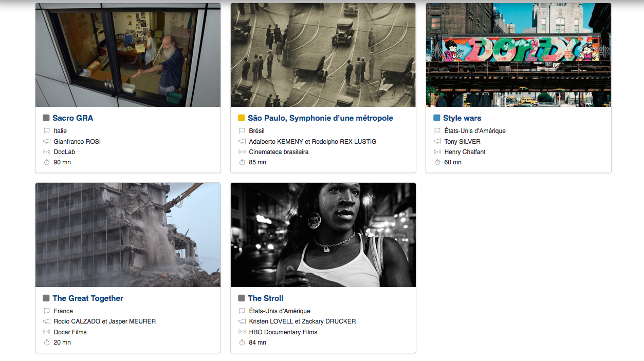This screenshot has width=644, height=361.
Task: Click the blue square beside Style wars
Action: coord(437,118)
